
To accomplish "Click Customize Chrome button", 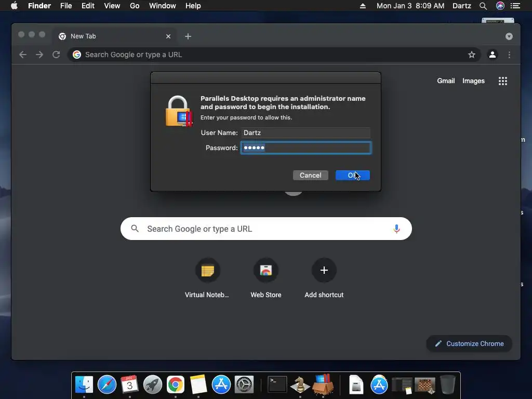I will [x=469, y=344].
